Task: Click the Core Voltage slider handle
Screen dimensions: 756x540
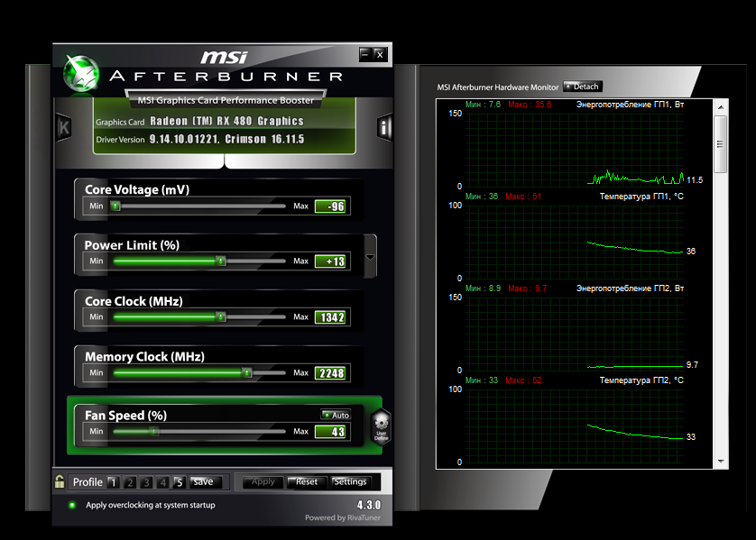Action: point(115,206)
